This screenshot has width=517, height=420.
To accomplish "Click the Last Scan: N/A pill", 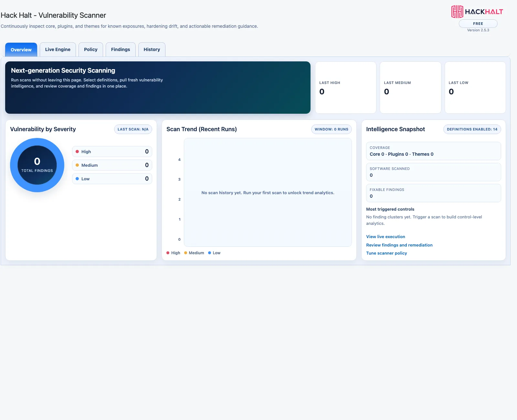I will tap(133, 129).
